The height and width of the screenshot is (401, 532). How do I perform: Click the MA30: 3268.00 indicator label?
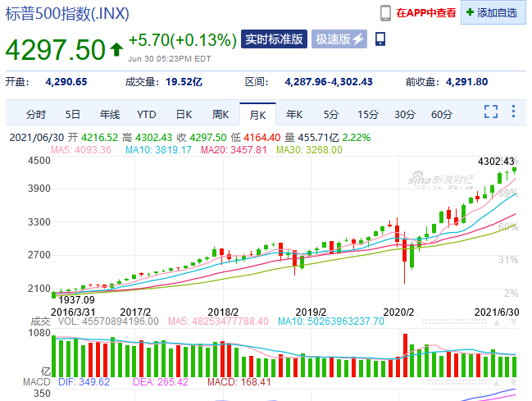click(309, 150)
